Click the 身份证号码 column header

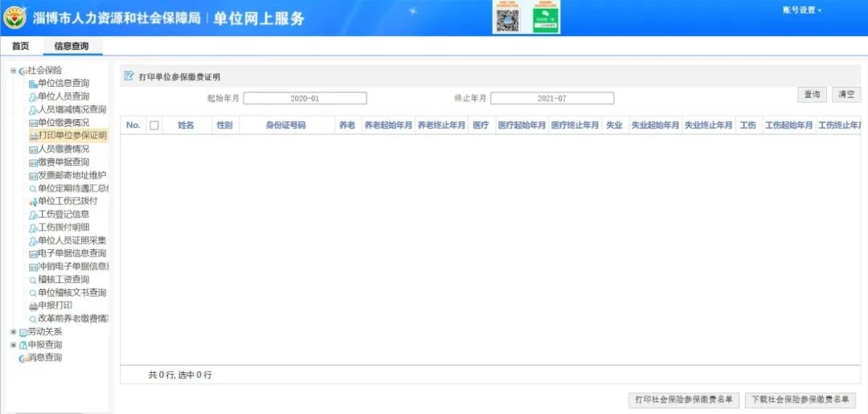tap(287, 125)
